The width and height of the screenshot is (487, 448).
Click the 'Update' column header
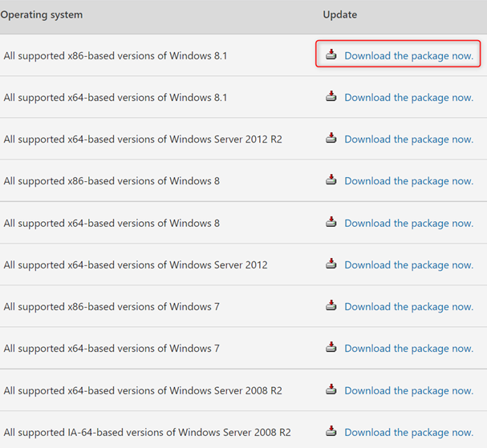[340, 14]
